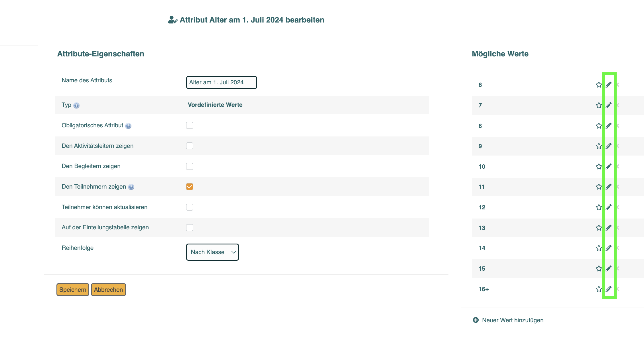Tick the Auf der Einteilungstabelle zeigen checkbox

coord(190,227)
